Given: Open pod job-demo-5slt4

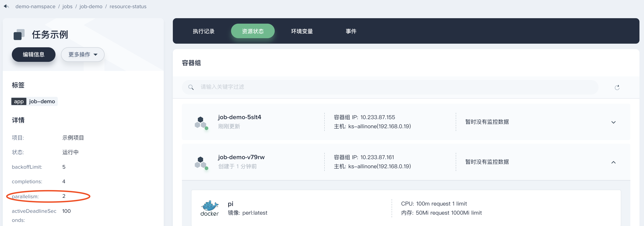Looking at the screenshot, I should [x=239, y=117].
